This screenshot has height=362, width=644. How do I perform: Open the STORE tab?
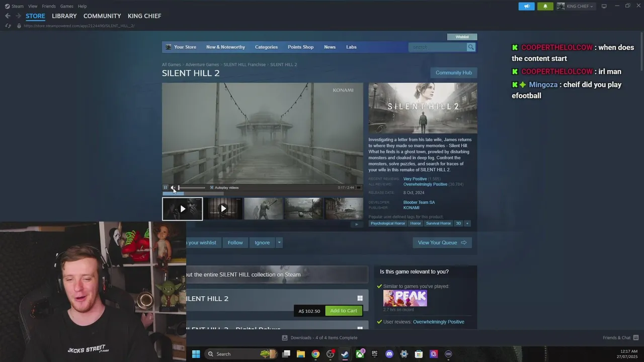tap(35, 16)
